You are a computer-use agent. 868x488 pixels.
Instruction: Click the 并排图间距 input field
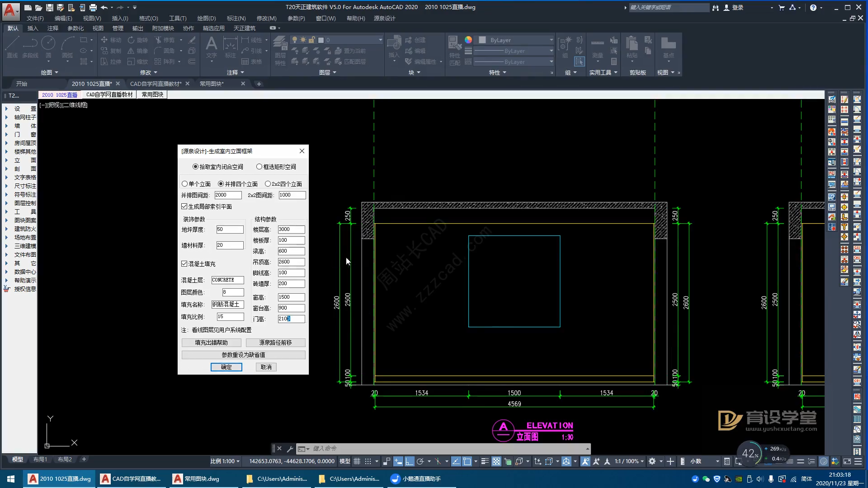click(x=228, y=195)
